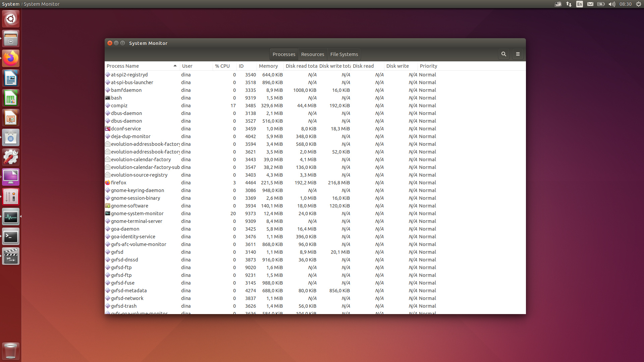Image resolution: width=644 pixels, height=362 pixels.
Task: Open the session gear menu in top bar
Action: point(638,4)
